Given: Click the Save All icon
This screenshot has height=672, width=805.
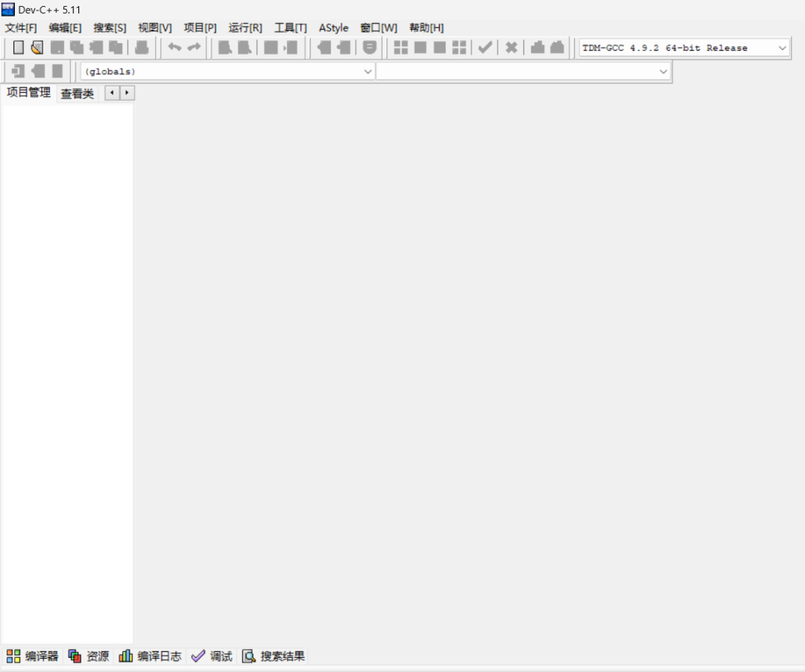Looking at the screenshot, I should click(x=77, y=48).
